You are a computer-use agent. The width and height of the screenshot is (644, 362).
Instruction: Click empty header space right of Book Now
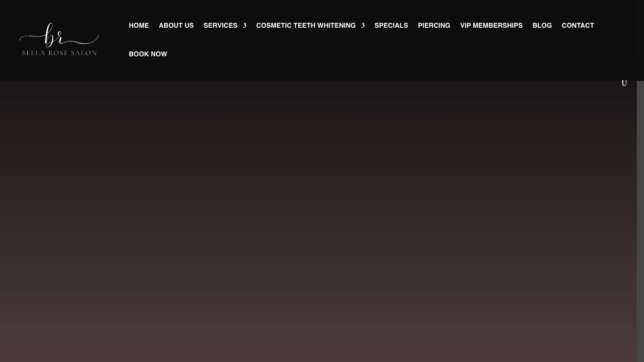pyautogui.click(x=358, y=54)
